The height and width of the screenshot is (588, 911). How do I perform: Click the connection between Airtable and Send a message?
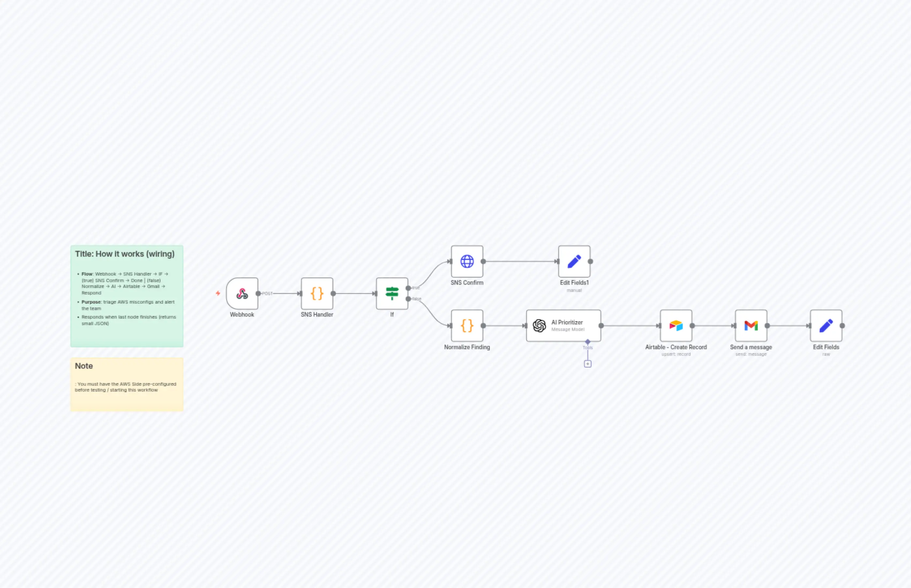tap(713, 326)
